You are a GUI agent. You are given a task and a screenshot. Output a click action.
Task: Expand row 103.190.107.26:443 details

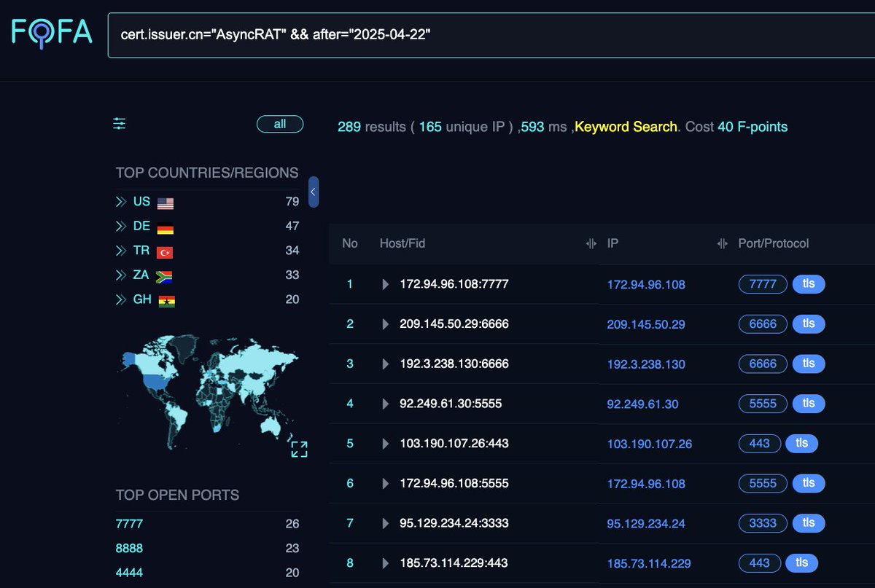click(386, 443)
